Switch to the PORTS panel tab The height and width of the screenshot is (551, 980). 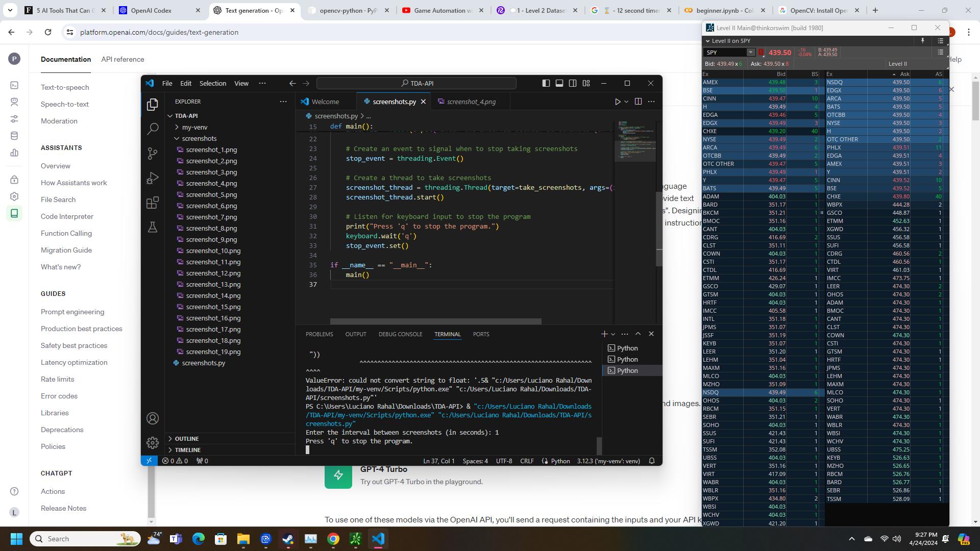pyautogui.click(x=481, y=334)
